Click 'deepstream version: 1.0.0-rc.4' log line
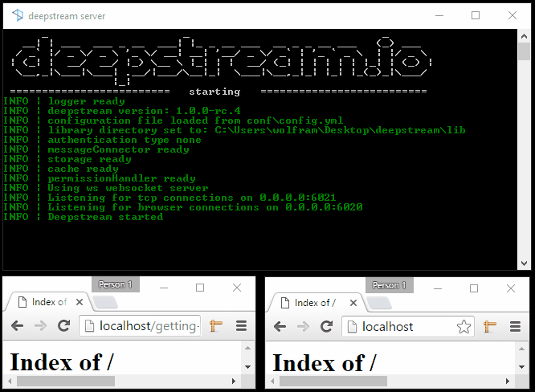Viewport: 535px width, 392px height. (144, 111)
